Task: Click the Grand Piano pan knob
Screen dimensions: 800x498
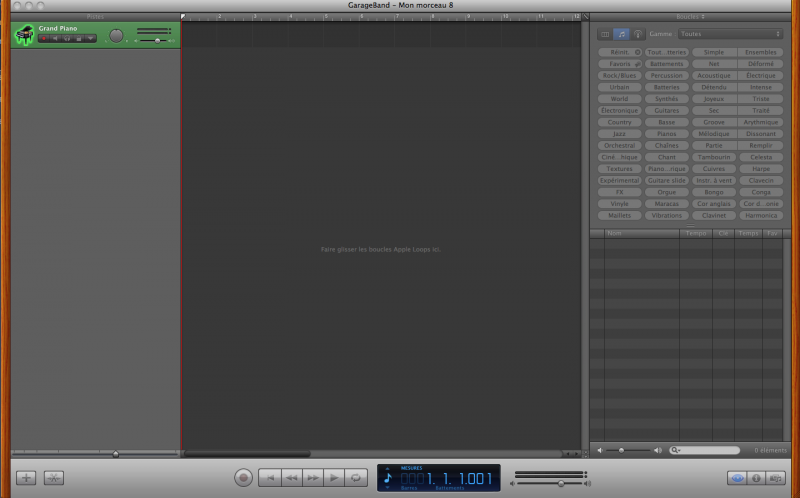Action: 116,36
